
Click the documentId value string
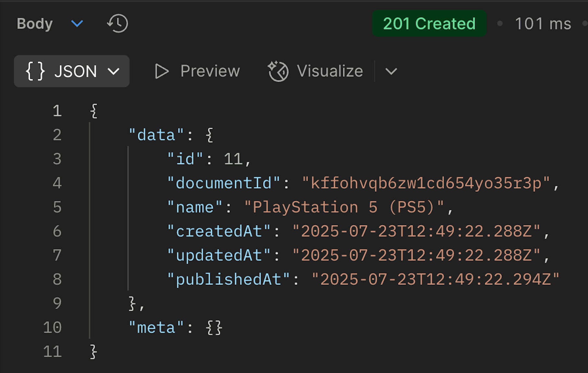(426, 183)
